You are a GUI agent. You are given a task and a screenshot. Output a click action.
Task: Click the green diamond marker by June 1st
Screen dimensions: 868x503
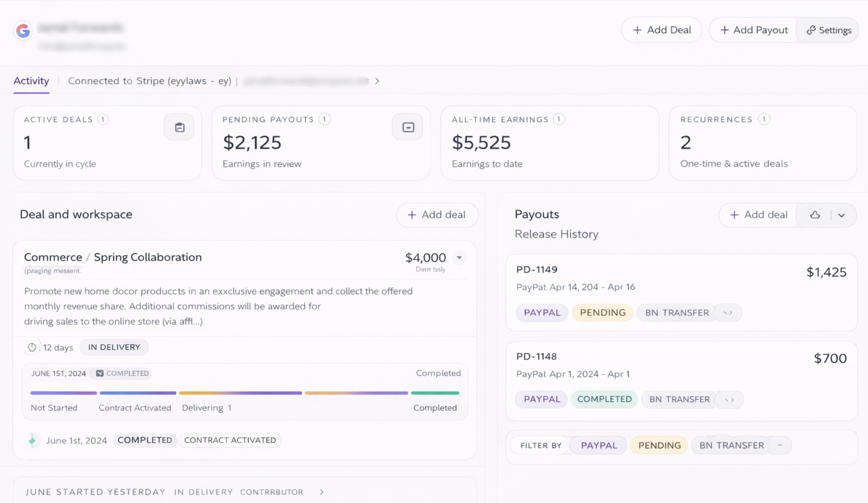[x=32, y=440]
